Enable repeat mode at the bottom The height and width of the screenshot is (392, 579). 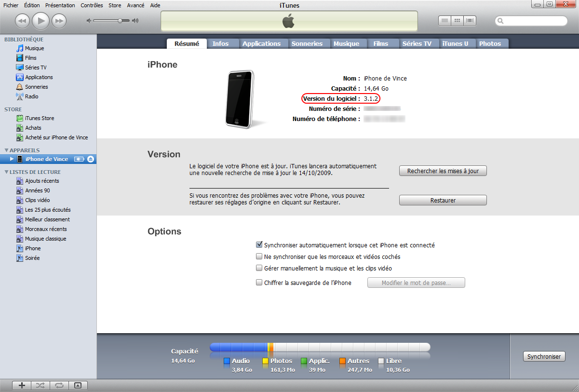pyautogui.click(x=59, y=385)
